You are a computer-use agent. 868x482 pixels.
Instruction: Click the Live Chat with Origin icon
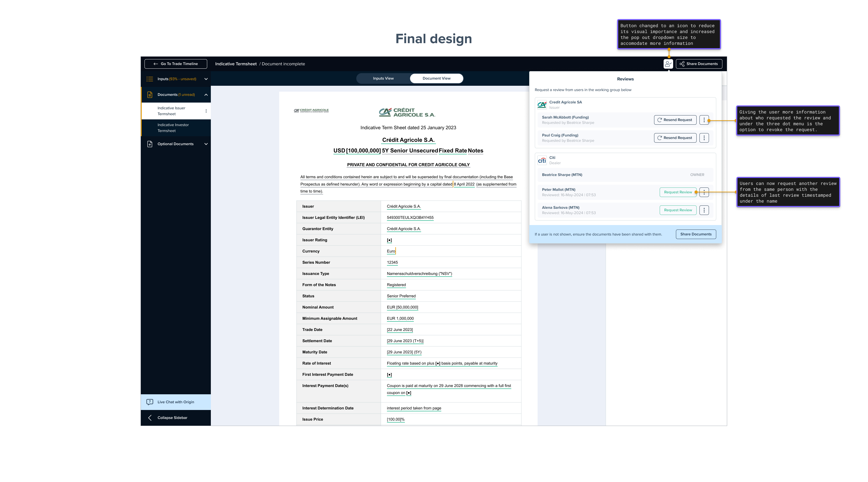click(150, 402)
